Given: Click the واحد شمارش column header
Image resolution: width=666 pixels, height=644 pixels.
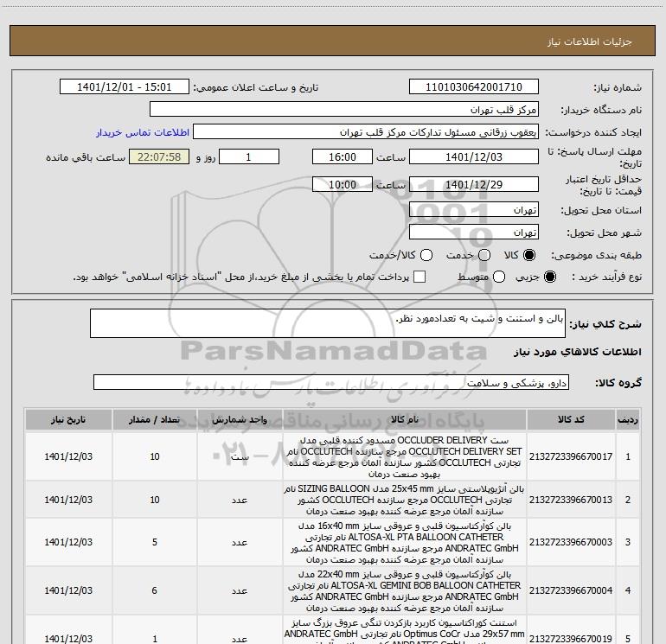Looking at the screenshot, I should click(x=240, y=420).
